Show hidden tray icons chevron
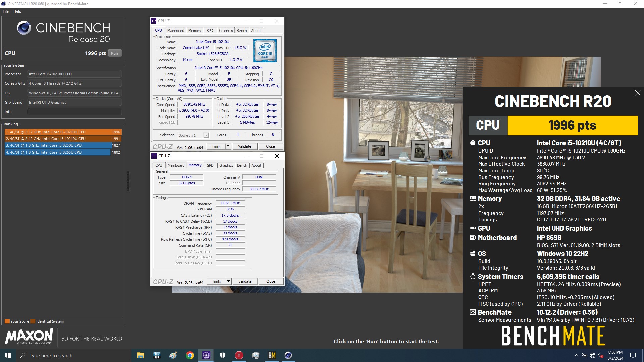The width and height of the screenshot is (644, 362). point(576,355)
